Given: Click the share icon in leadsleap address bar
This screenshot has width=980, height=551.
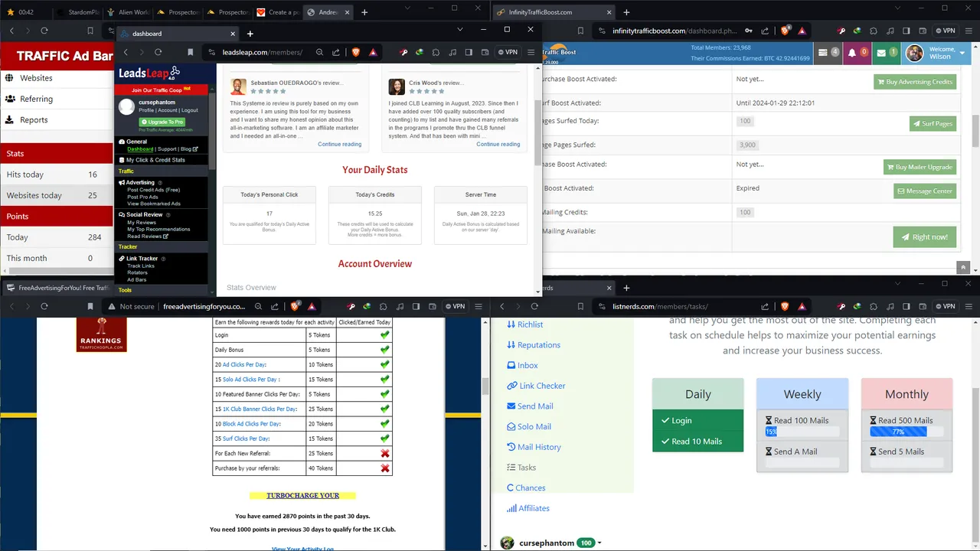Looking at the screenshot, I should 335,52.
